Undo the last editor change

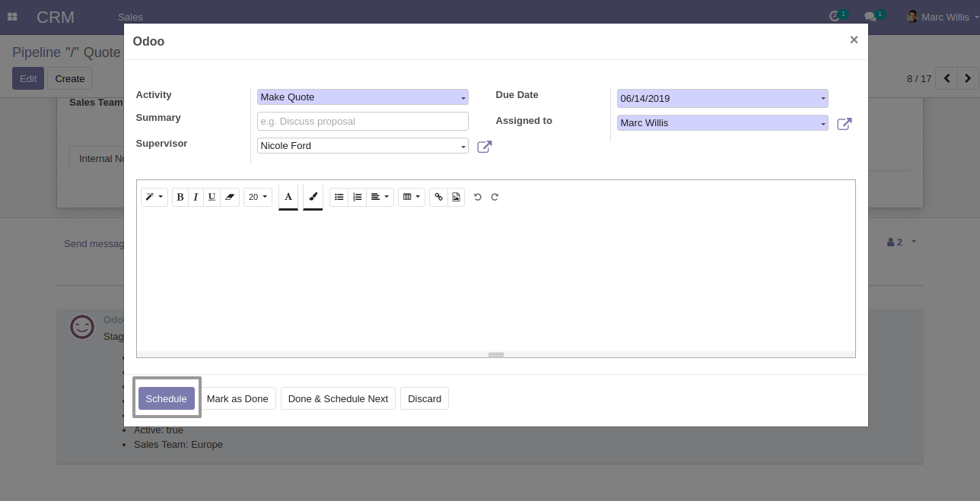(x=478, y=197)
